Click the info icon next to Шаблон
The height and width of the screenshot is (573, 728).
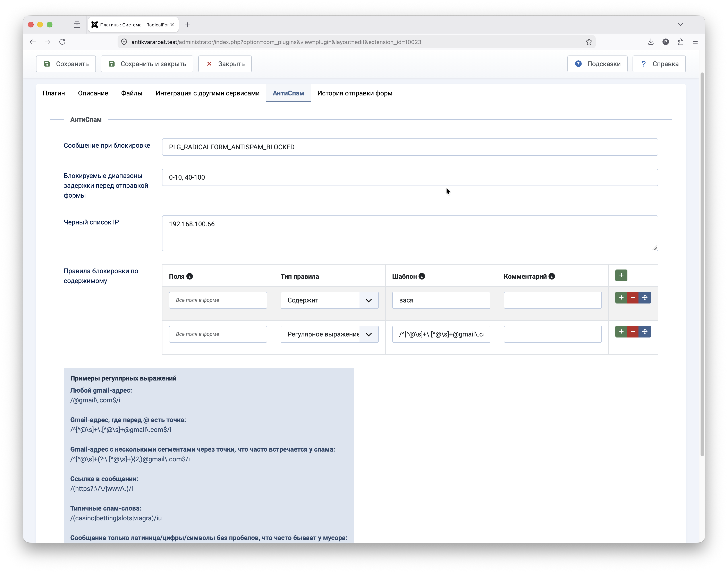tap(422, 276)
